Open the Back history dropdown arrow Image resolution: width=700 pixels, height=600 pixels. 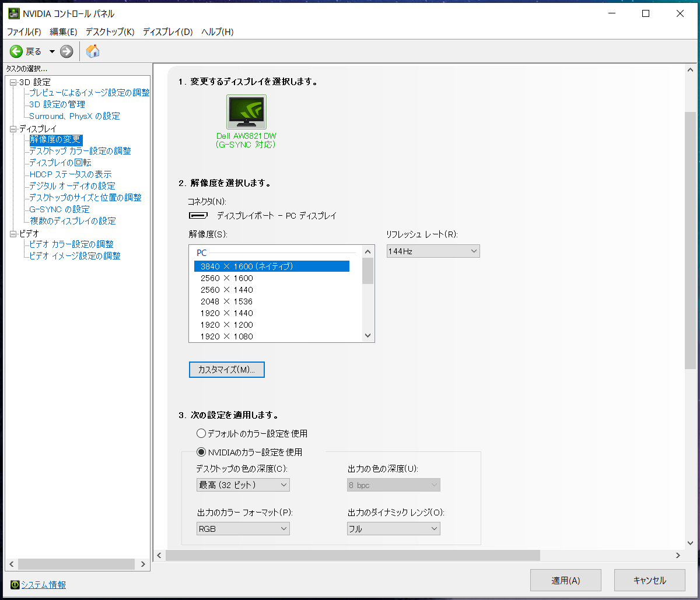tap(52, 51)
